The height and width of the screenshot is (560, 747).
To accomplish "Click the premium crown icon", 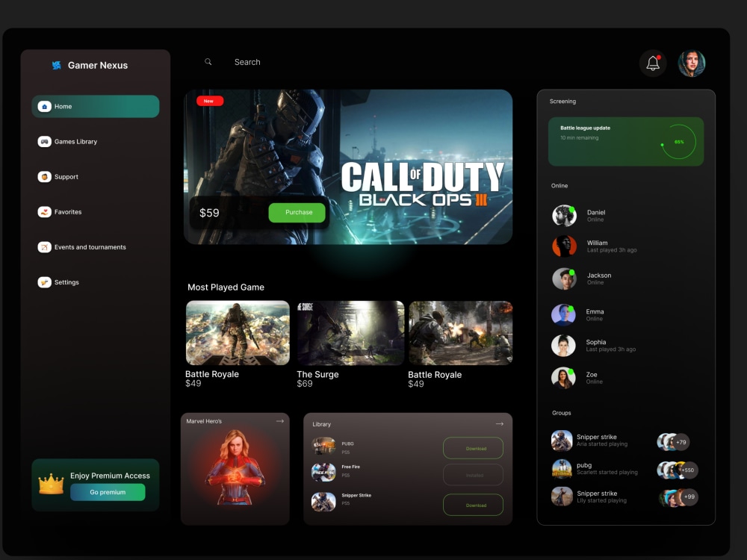I will pyautogui.click(x=51, y=485).
